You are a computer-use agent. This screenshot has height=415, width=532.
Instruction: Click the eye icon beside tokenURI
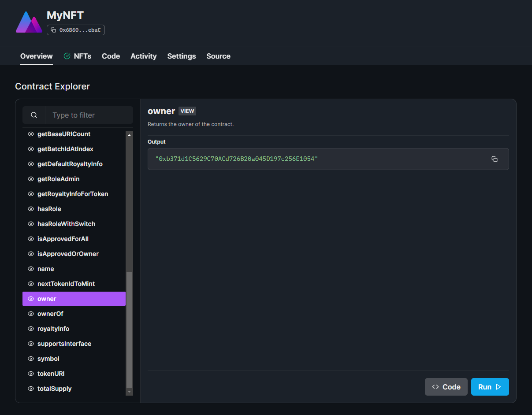pyautogui.click(x=31, y=374)
